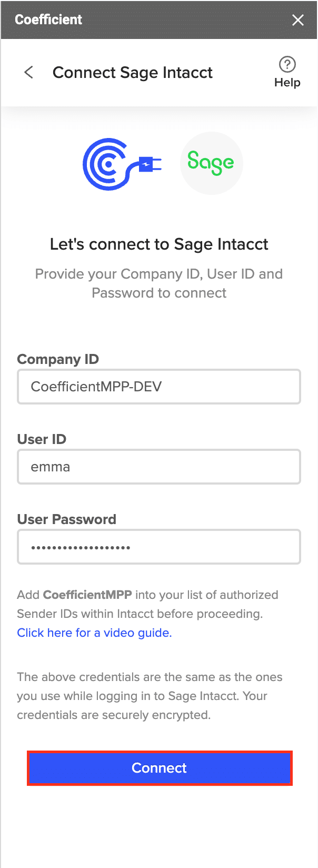Screen dimensions: 318x868
Task: Open the video guide link
Action: click(x=94, y=633)
